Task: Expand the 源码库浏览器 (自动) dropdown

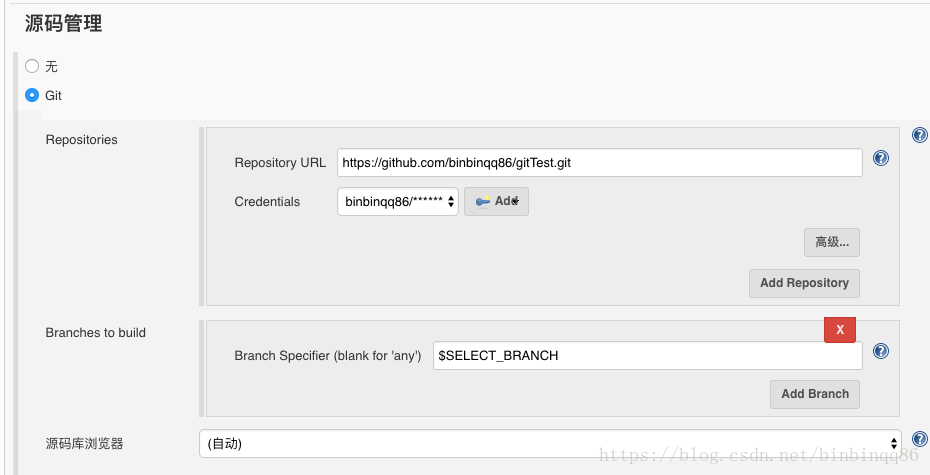Action: [550, 444]
